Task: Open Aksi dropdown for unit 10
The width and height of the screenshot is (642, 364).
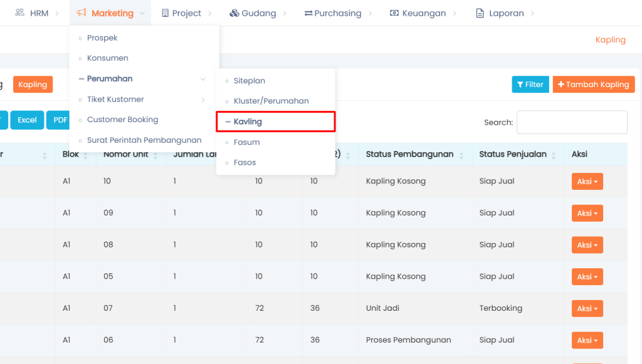Action: click(x=587, y=181)
